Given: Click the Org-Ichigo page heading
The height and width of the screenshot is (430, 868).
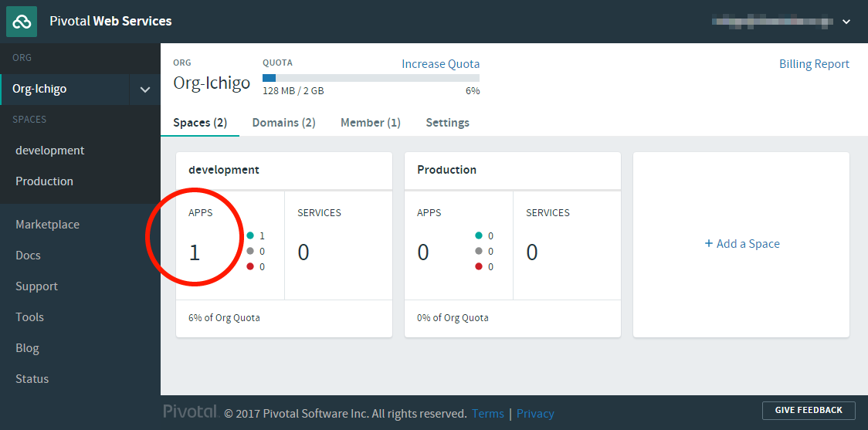Looking at the screenshot, I should coord(212,83).
